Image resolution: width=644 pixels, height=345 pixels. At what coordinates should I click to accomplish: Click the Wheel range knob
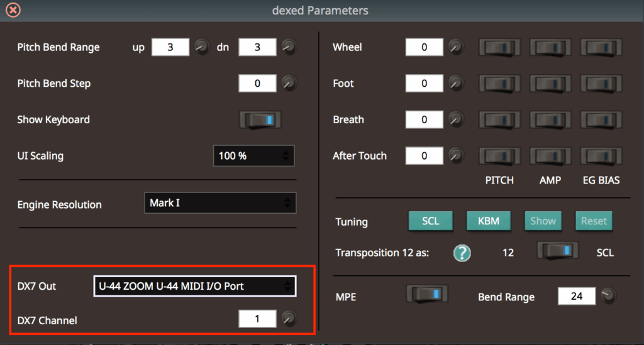[x=455, y=47]
